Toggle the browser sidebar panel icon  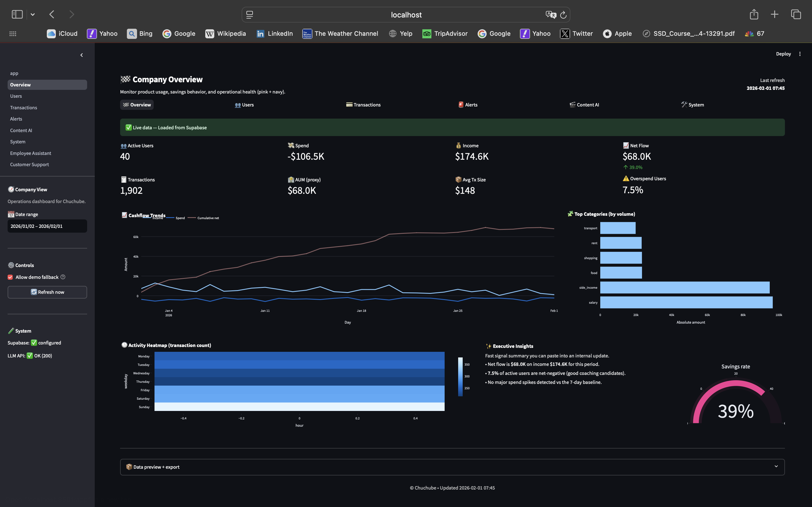click(17, 14)
